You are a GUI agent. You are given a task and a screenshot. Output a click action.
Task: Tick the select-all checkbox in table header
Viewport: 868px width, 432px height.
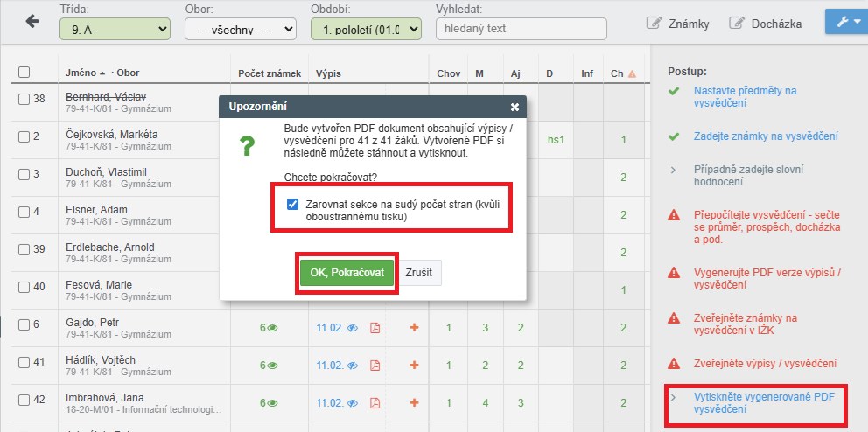(x=24, y=73)
